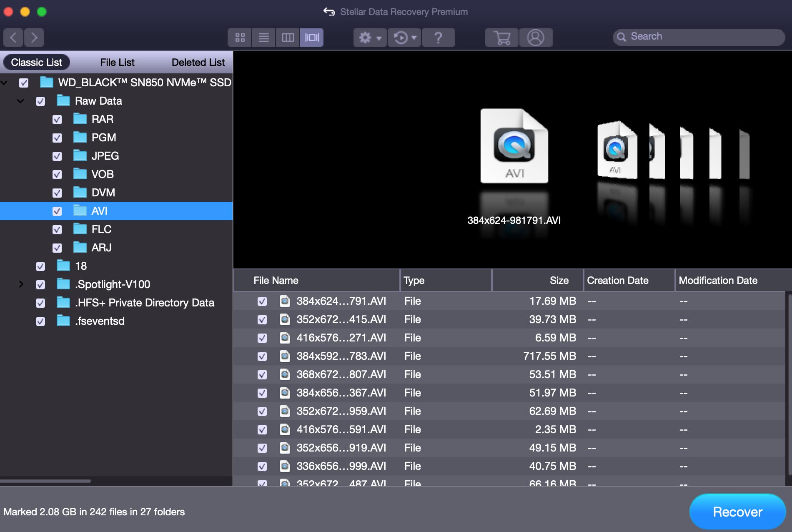Open the user account icon
Viewport: 792px width, 532px height.
point(535,38)
